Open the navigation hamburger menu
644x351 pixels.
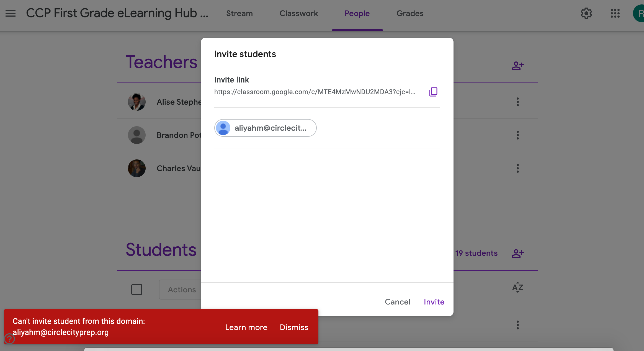click(10, 13)
